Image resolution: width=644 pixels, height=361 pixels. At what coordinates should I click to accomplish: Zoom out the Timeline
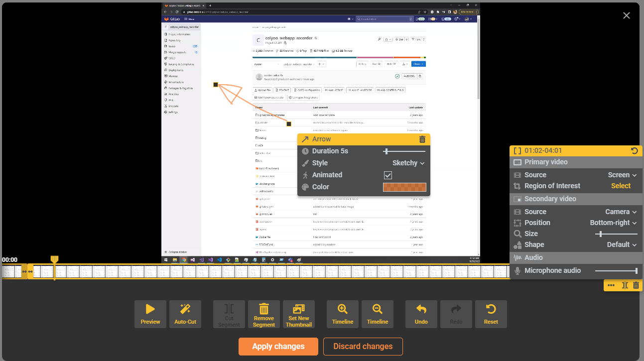click(378, 314)
